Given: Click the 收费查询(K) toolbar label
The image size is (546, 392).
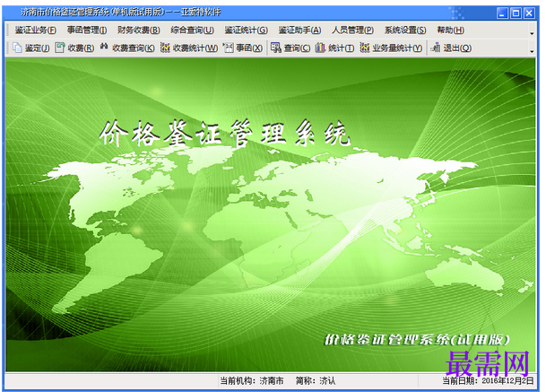Looking at the screenshot, I should click(134, 48).
